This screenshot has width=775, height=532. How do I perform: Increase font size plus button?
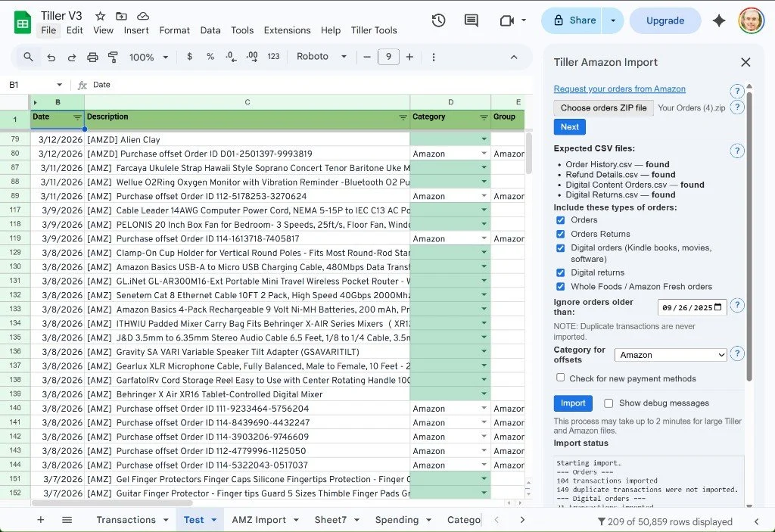click(x=409, y=57)
